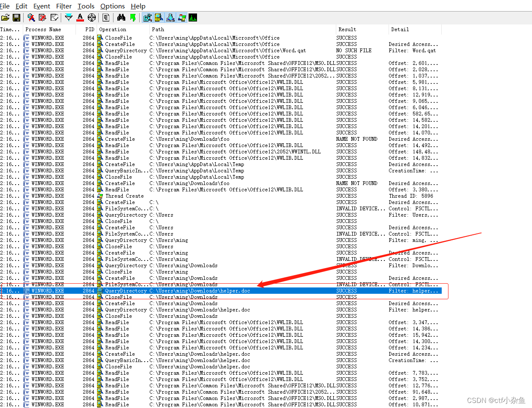Click PID 2864 in the Thread Create row
This screenshot has width=532, height=408.
point(89,196)
